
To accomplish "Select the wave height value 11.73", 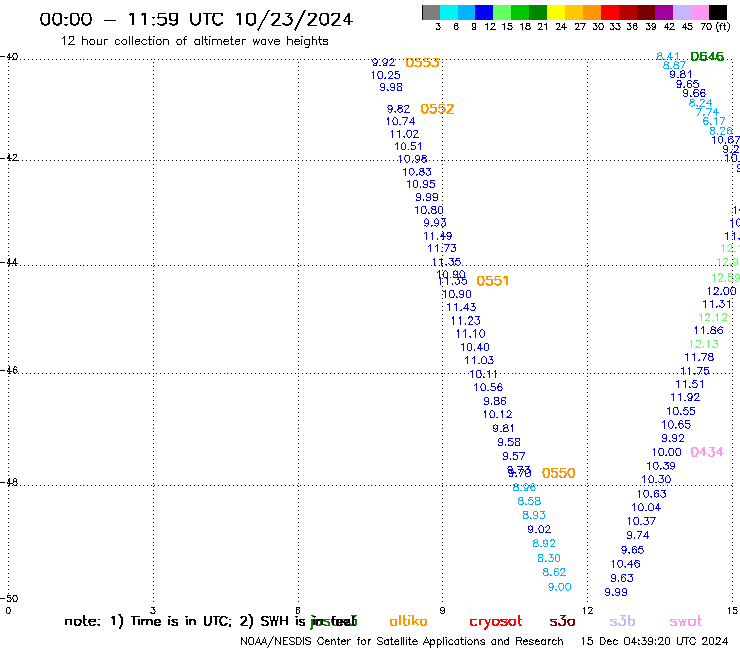I will (x=442, y=248).
